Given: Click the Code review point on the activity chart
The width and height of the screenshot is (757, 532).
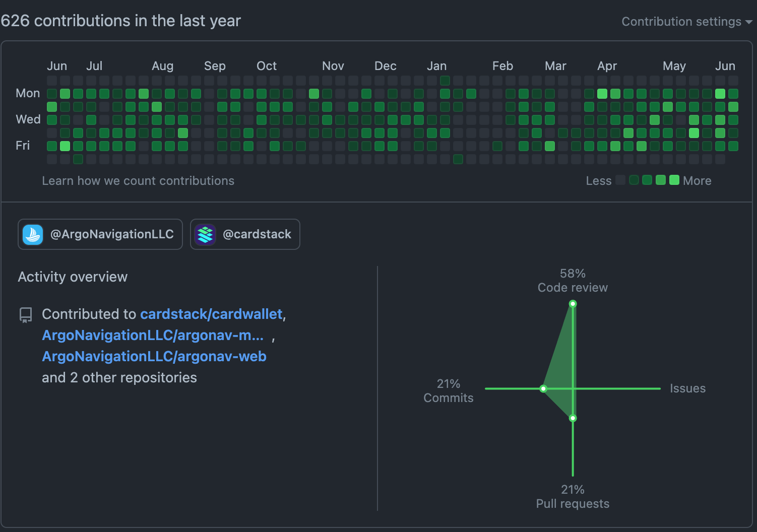Looking at the screenshot, I should (x=573, y=304).
